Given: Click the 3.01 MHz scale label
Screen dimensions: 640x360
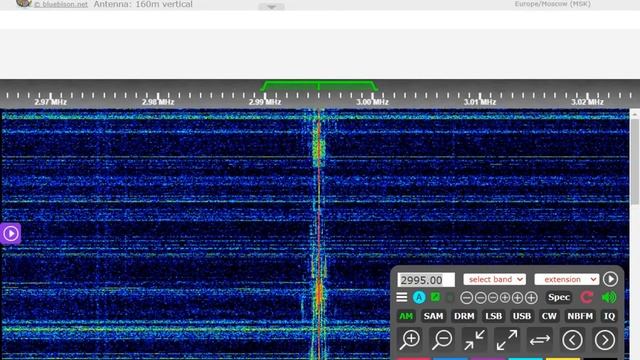Looking at the screenshot, I should [480, 102].
